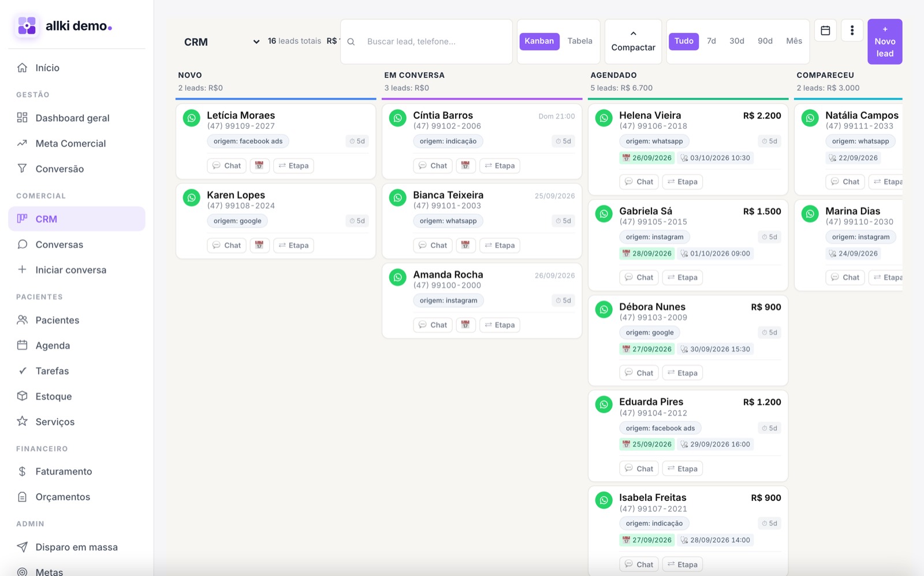Click calendar icon on Karen Lopes card

point(259,246)
